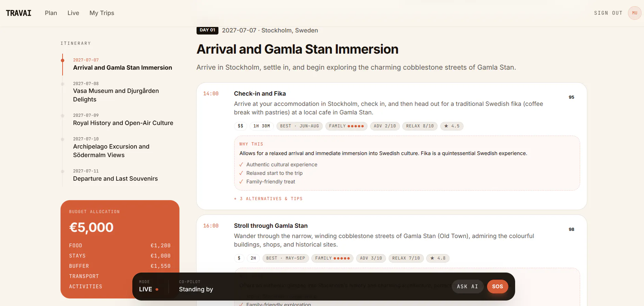The width and height of the screenshot is (644, 306).
Task: Open the Plan tab
Action: (x=51, y=13)
